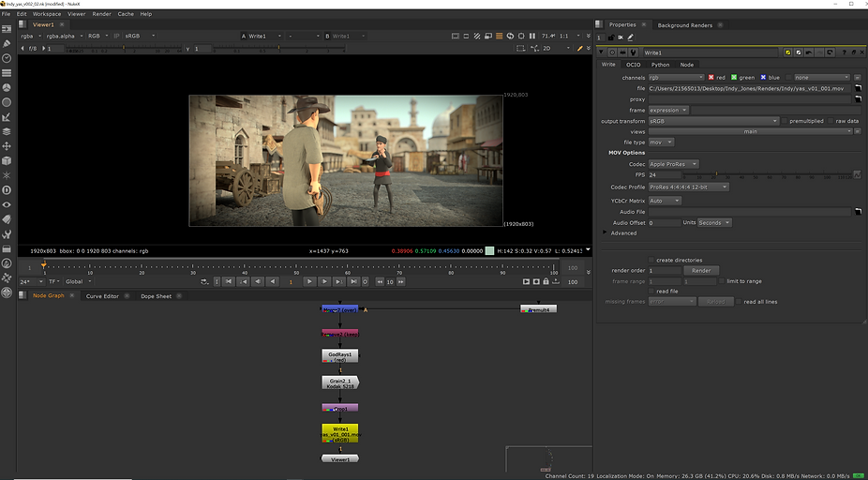The height and width of the screenshot is (480, 868).
Task: Open the Codec Profile ProRes 4:4:4:4 dropdown
Action: click(x=689, y=187)
